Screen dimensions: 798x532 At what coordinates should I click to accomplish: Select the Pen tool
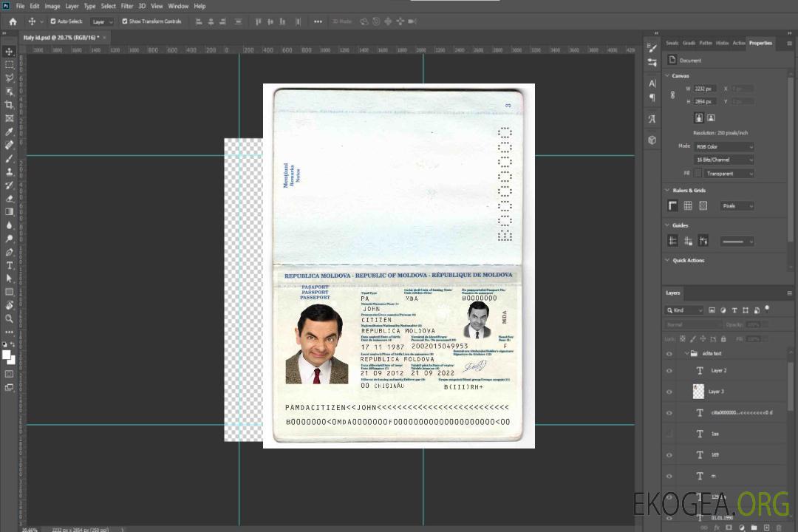click(9, 252)
